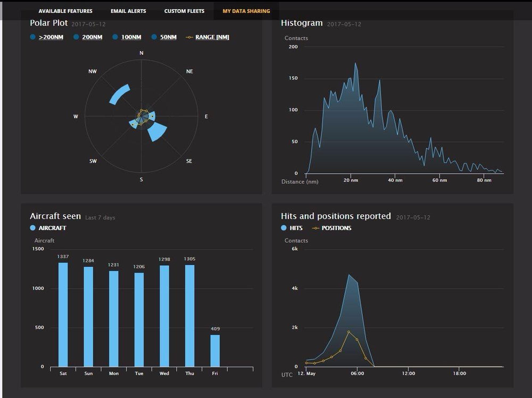Toggle the >200NM series in Polar Plot
This screenshot has width=532, height=398.
47,37
